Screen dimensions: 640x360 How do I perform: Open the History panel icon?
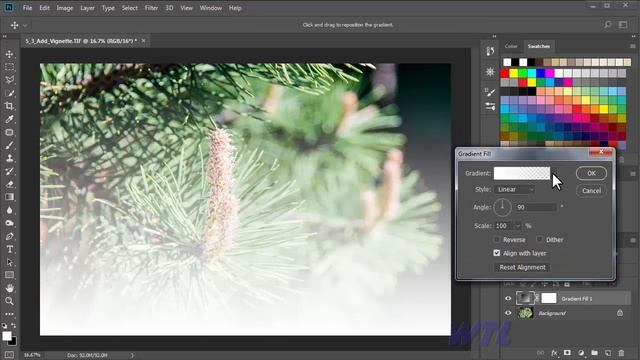point(490,51)
